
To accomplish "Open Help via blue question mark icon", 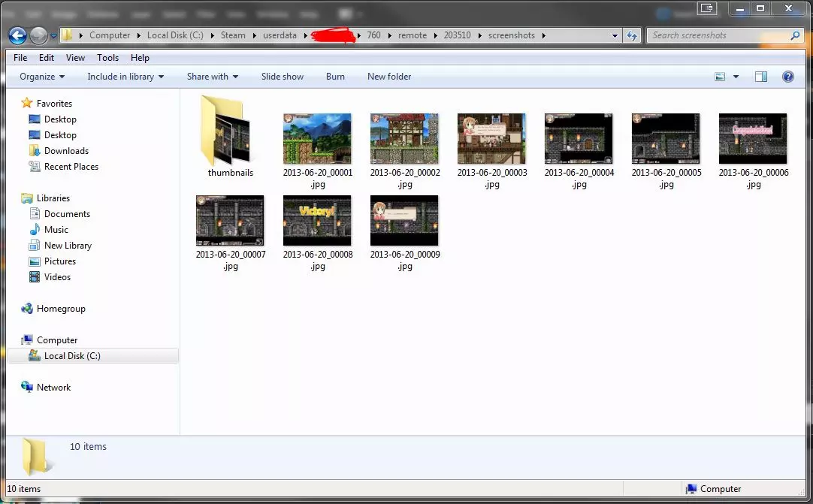I will (787, 77).
